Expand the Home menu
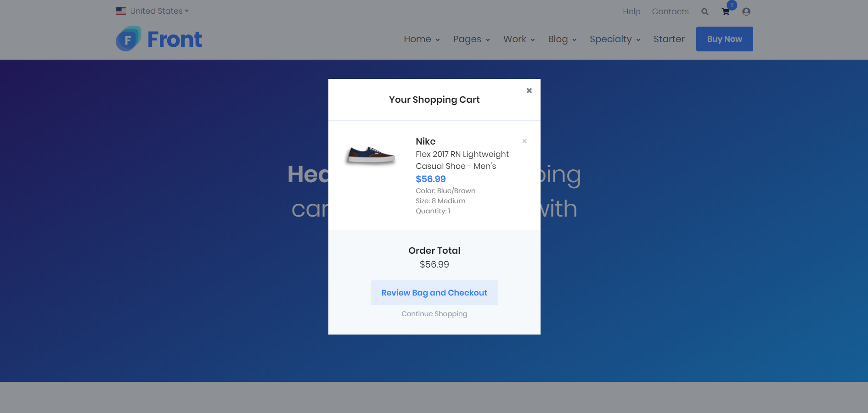Screen dimensions: 868x413 [422, 39]
